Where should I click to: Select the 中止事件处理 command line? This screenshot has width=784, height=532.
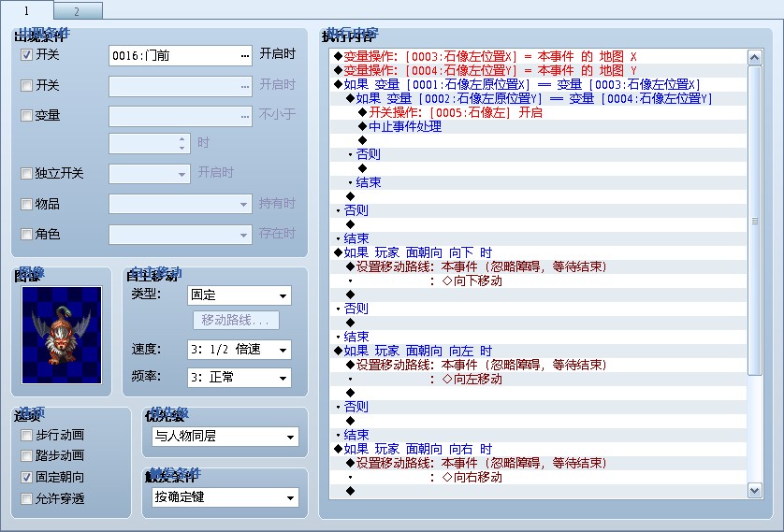coord(538,126)
